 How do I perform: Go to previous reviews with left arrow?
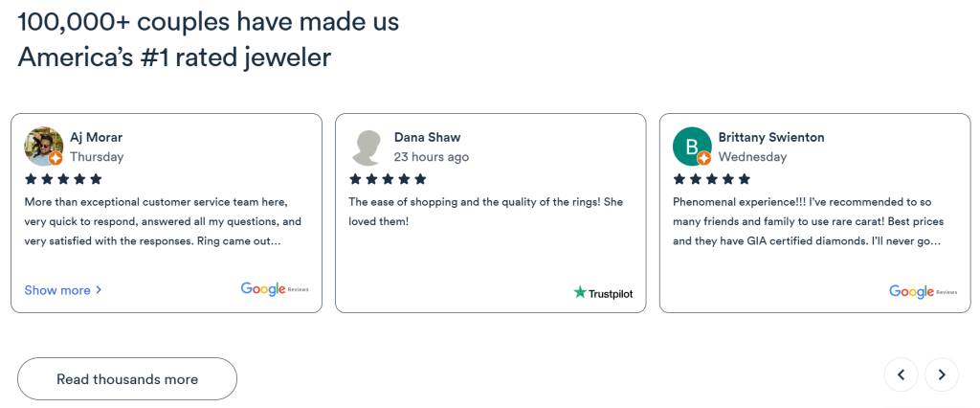[x=901, y=374]
